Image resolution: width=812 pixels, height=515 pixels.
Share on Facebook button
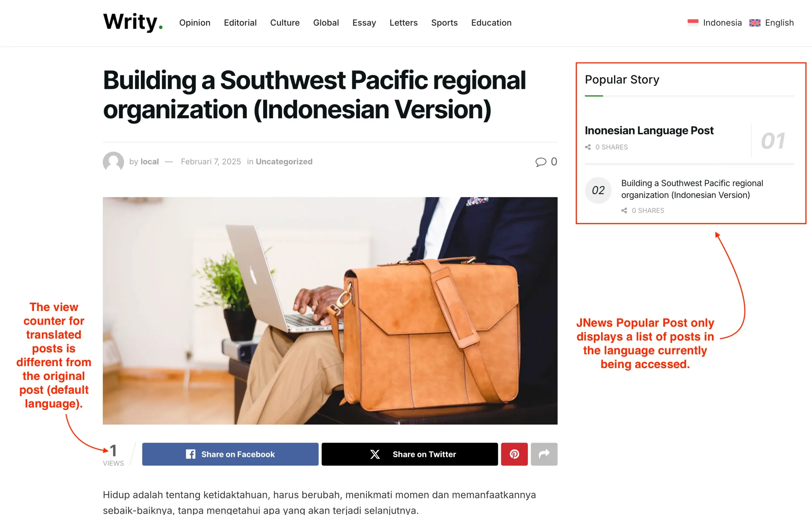pos(230,454)
